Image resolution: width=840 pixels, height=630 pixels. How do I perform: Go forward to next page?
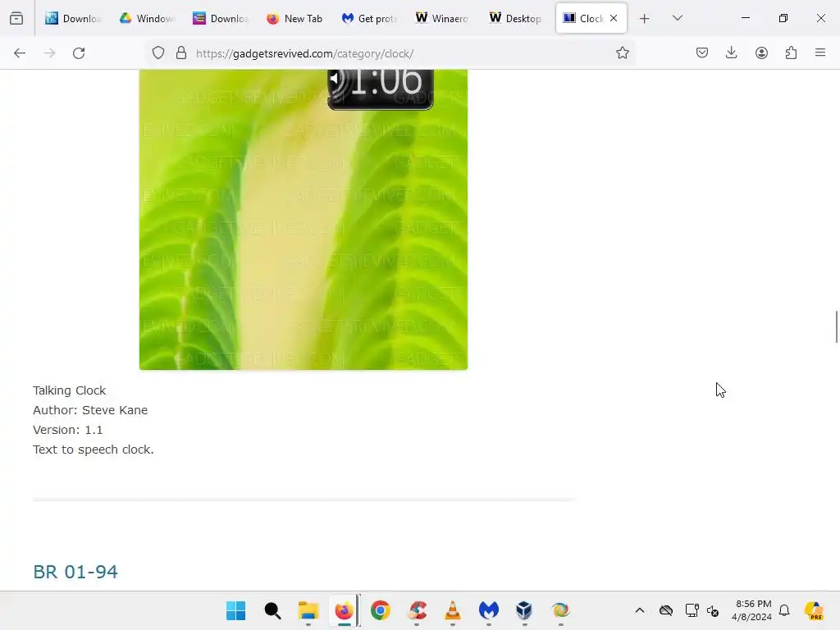[x=49, y=53]
